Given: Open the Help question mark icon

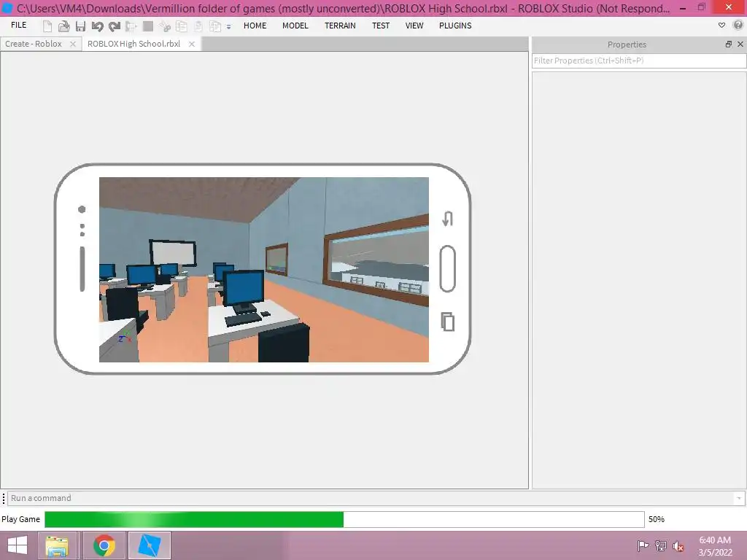Looking at the screenshot, I should pyautogui.click(x=738, y=26).
